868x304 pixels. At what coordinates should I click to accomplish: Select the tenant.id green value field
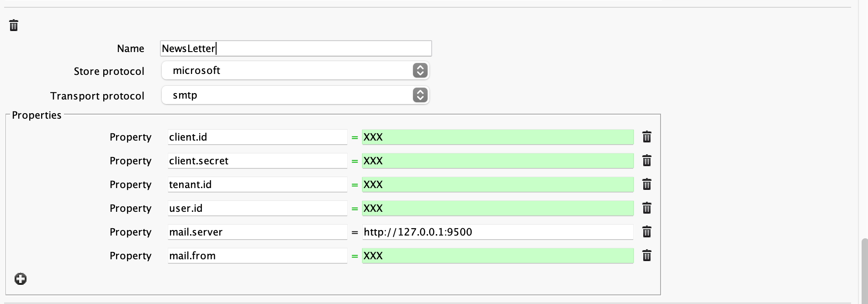497,184
